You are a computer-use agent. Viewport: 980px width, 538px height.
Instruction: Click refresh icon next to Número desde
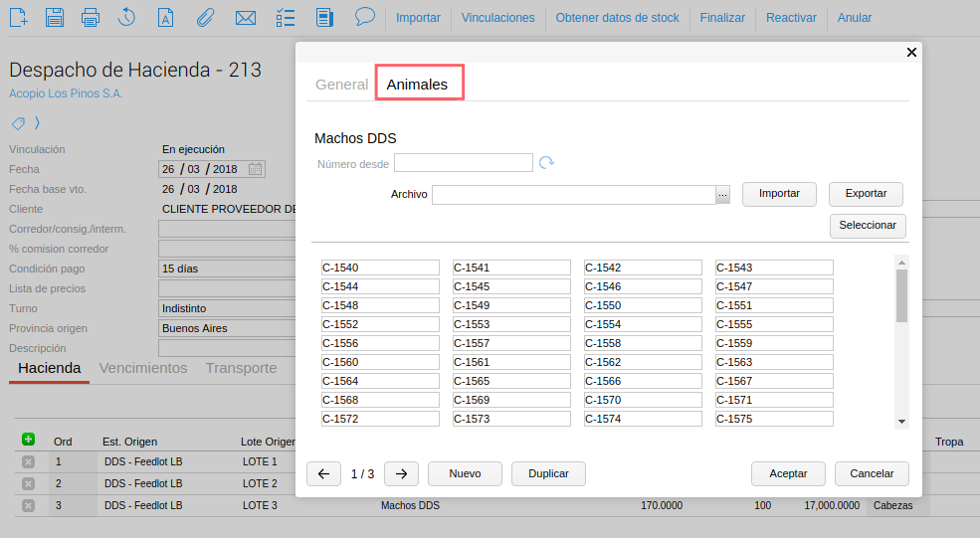click(x=546, y=163)
